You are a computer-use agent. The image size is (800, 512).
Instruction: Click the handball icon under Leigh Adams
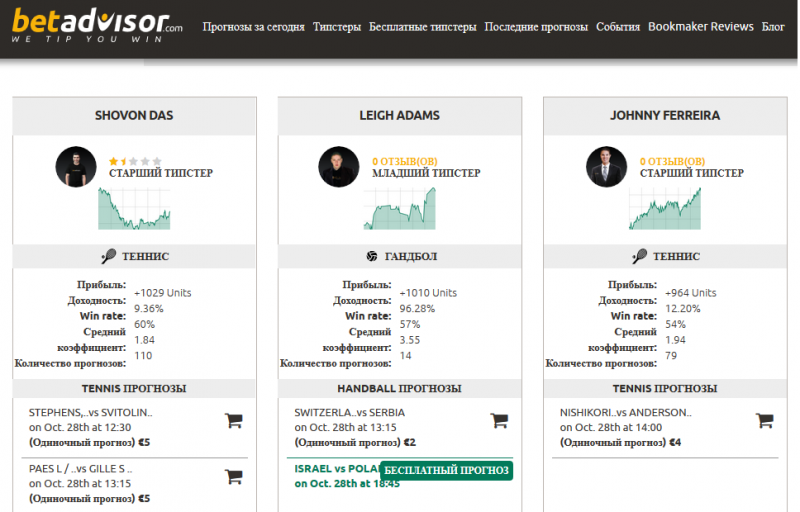pos(372,256)
